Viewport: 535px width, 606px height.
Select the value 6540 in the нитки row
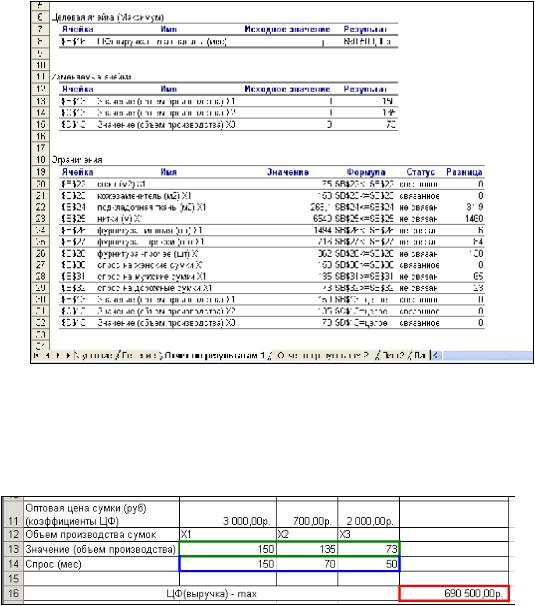click(322, 219)
